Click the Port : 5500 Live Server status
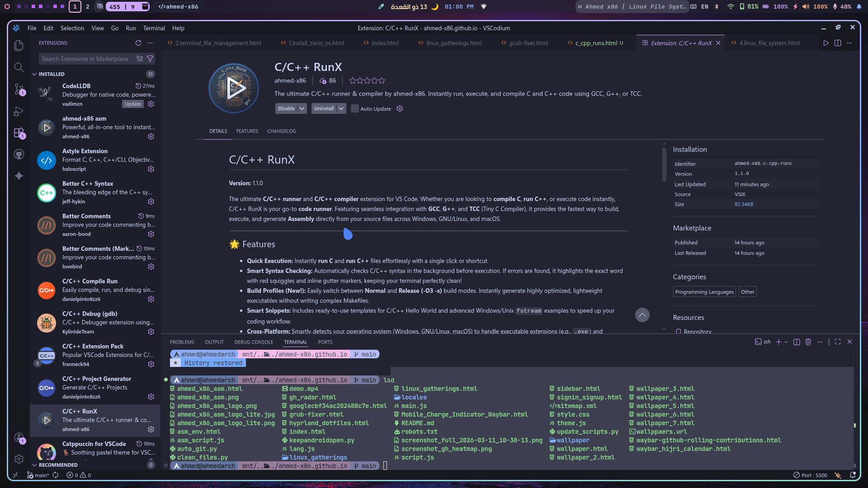868x488 pixels. tap(810, 475)
